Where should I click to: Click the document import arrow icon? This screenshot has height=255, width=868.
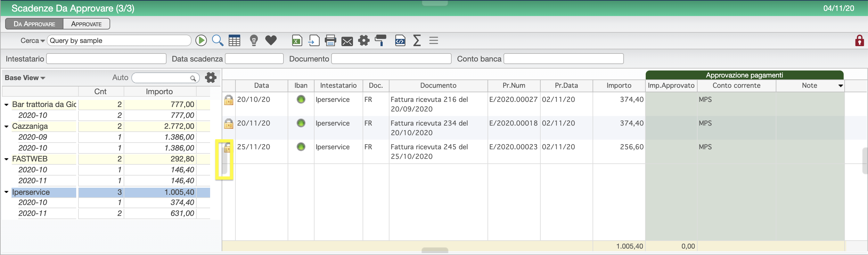tap(314, 40)
